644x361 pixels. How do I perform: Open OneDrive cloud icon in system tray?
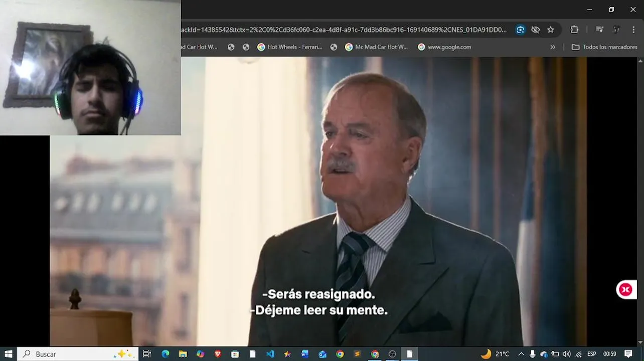click(544, 354)
